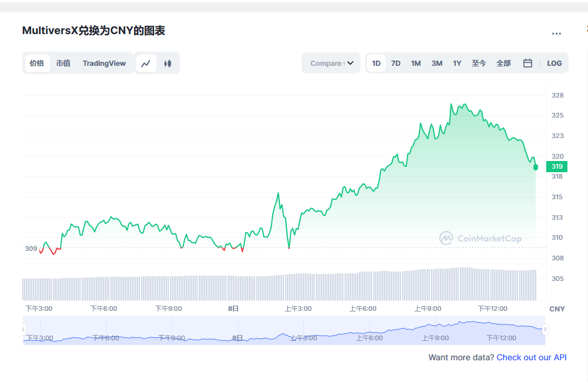The width and height of the screenshot is (588, 382).
Task: Open the three-dots more options menu
Action: tap(556, 33)
